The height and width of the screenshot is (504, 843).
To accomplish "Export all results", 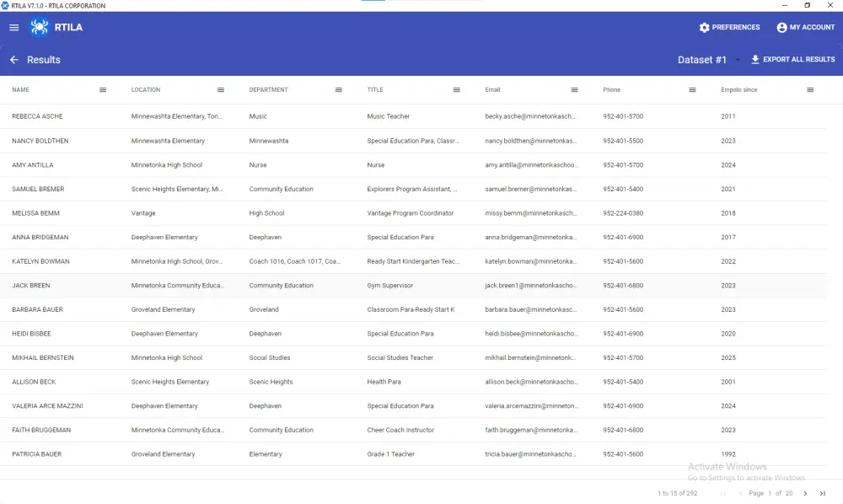I will [792, 60].
